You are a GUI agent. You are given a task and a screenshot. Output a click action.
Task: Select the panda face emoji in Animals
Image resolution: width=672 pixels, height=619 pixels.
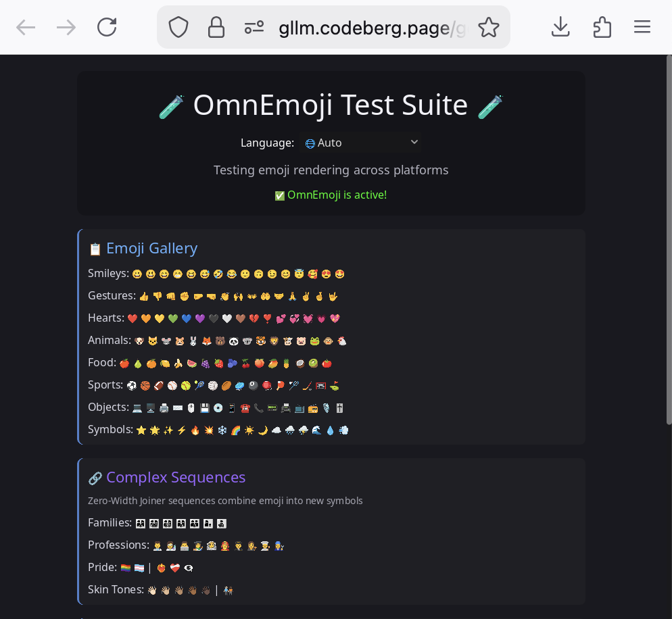pyautogui.click(x=233, y=341)
